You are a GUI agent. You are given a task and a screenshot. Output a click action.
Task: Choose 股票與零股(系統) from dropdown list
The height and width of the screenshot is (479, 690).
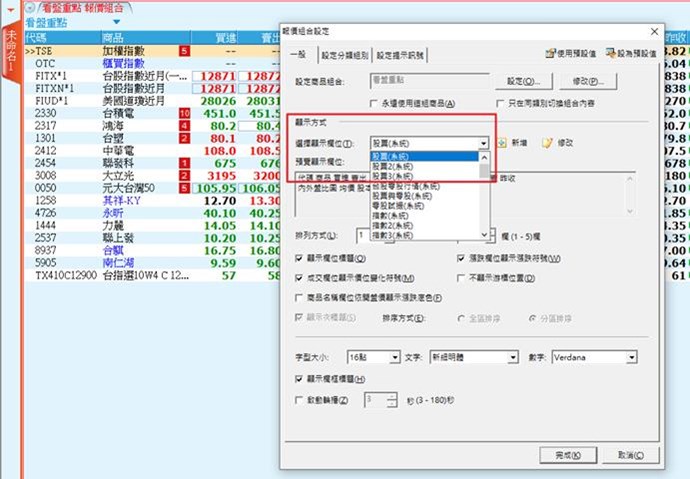point(425,196)
